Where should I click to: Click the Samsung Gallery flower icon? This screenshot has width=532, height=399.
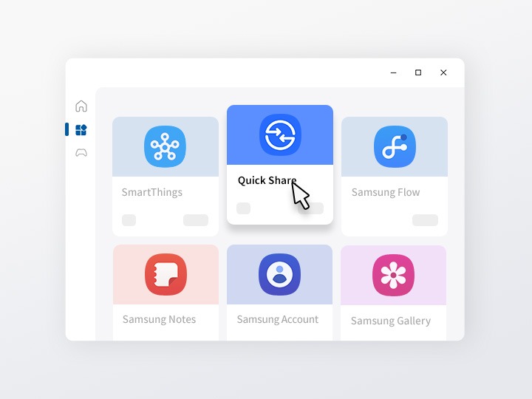pyautogui.click(x=393, y=275)
